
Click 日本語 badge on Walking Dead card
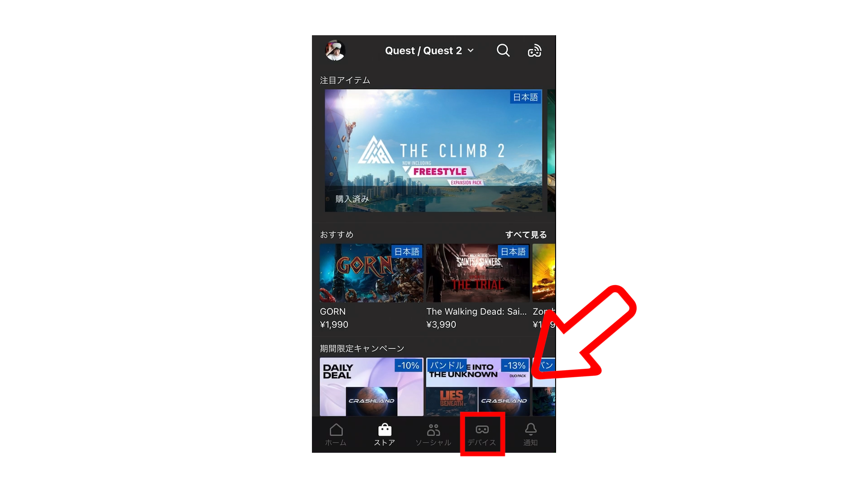click(513, 252)
